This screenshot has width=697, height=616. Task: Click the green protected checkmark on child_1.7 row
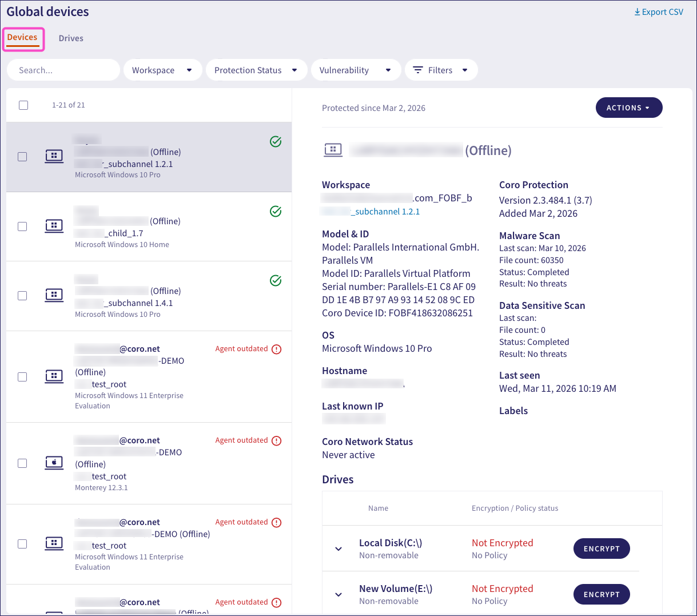coord(276,212)
